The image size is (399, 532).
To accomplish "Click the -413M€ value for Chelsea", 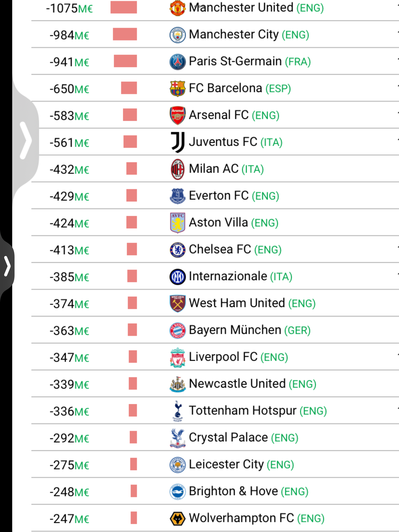I will point(69,250).
